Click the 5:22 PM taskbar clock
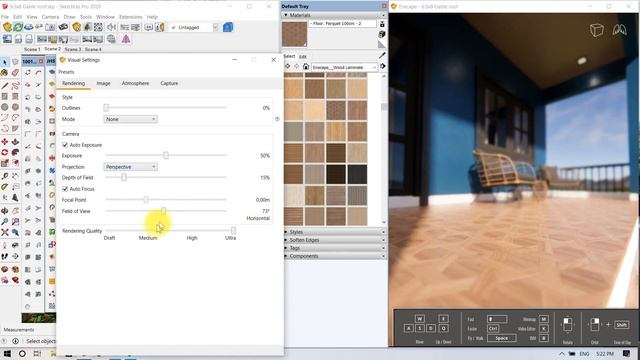Image resolution: width=640 pixels, height=360 pixels. click(605, 353)
